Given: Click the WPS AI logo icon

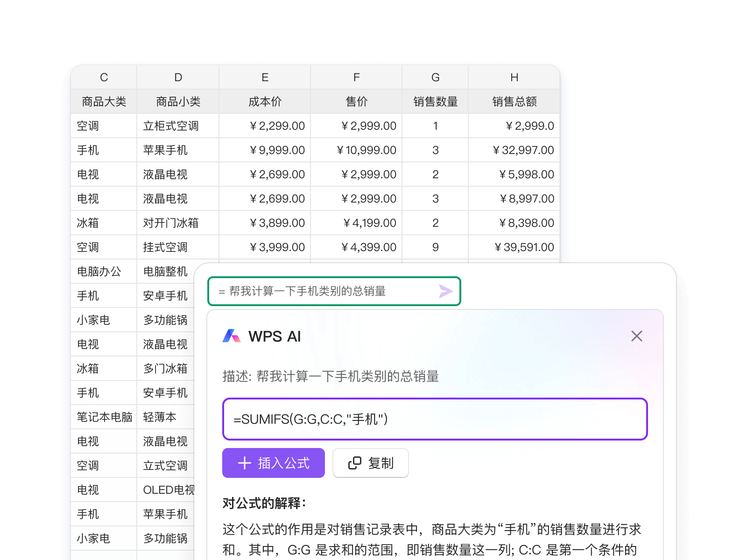Looking at the screenshot, I should tap(232, 336).
